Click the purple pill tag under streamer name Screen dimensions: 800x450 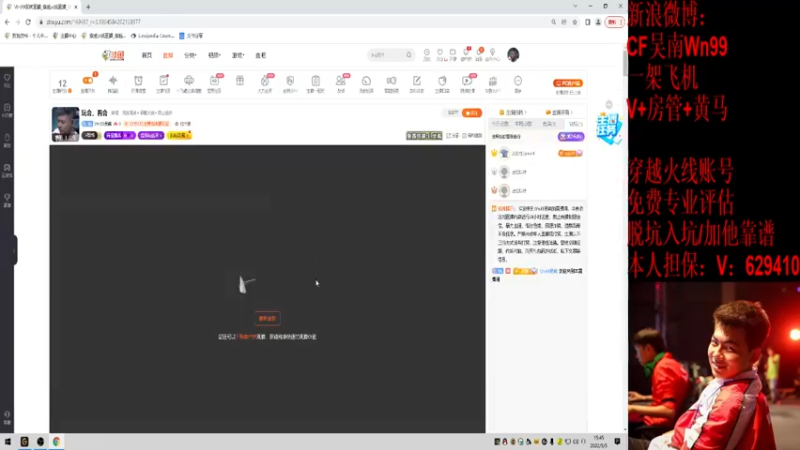pos(120,135)
